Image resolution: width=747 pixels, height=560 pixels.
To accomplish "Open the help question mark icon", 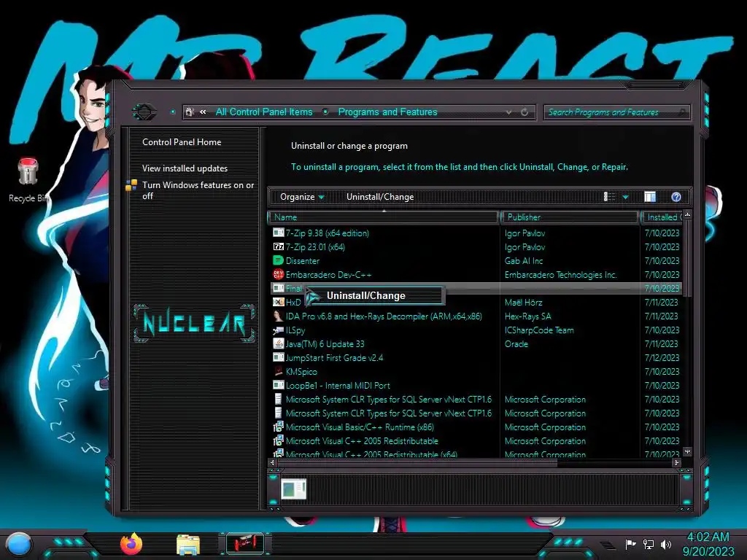I will [676, 197].
